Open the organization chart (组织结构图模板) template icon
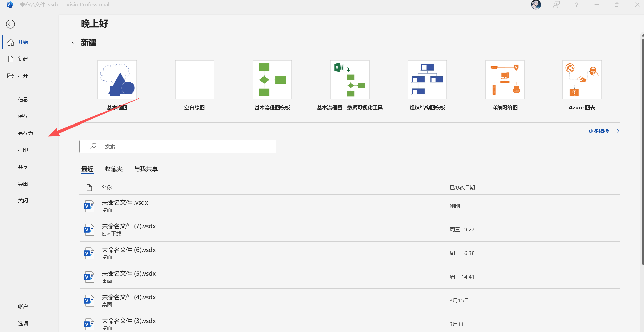This screenshot has width=644, height=332. pos(427,80)
